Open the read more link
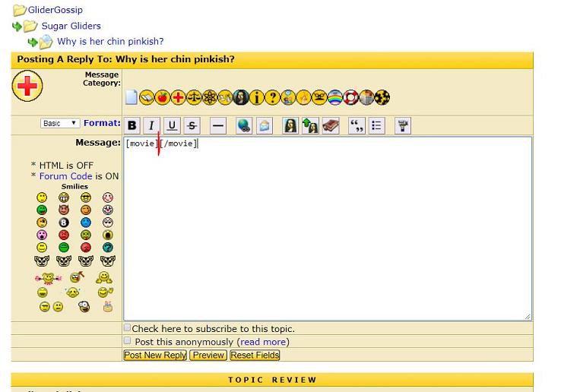 pyautogui.click(x=263, y=342)
